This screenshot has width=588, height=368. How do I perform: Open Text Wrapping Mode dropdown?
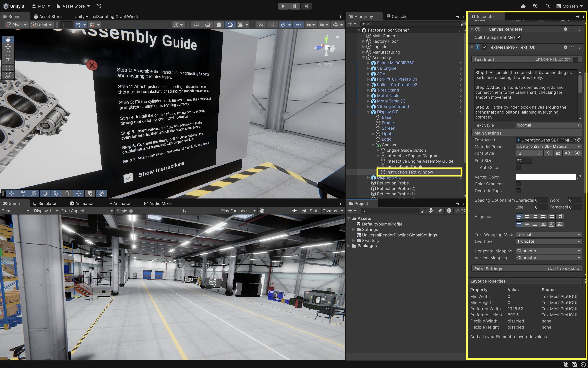pyautogui.click(x=549, y=235)
